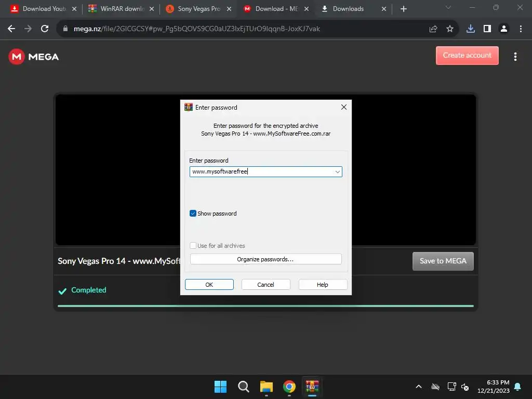Click WinRAR icon in dialog title
Screen dimensions: 532x399
[x=188, y=107]
